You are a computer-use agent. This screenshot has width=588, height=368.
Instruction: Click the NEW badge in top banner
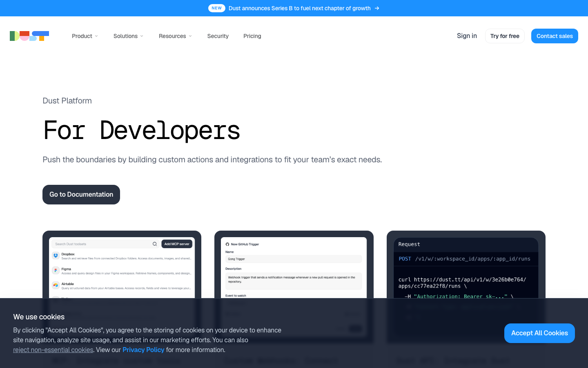[217, 8]
